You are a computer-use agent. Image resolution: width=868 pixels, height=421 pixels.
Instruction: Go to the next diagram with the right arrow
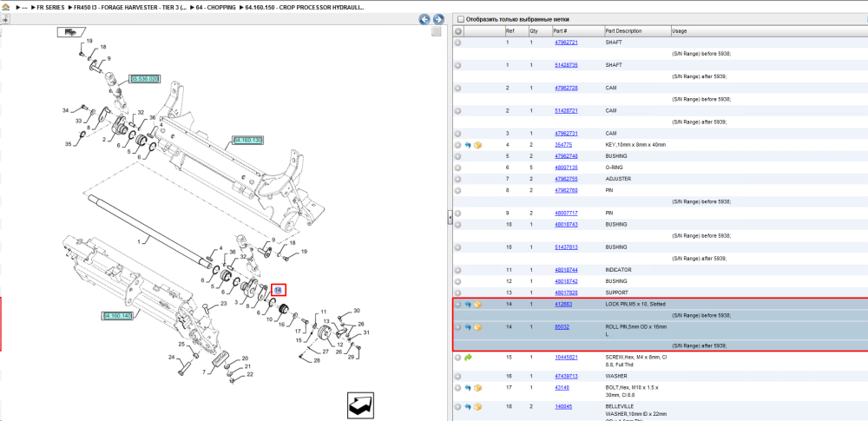pyautogui.click(x=437, y=19)
